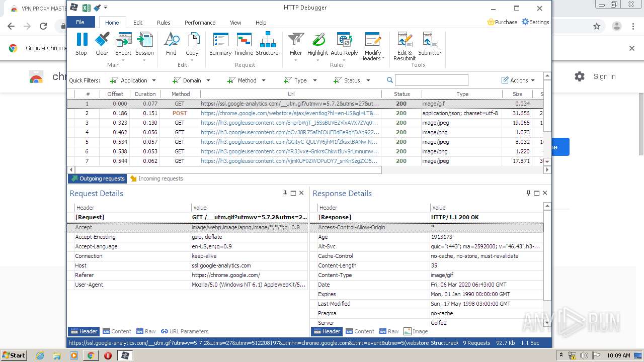The width and height of the screenshot is (644, 362).
Task: Sort the list by Url column
Action: click(291, 94)
